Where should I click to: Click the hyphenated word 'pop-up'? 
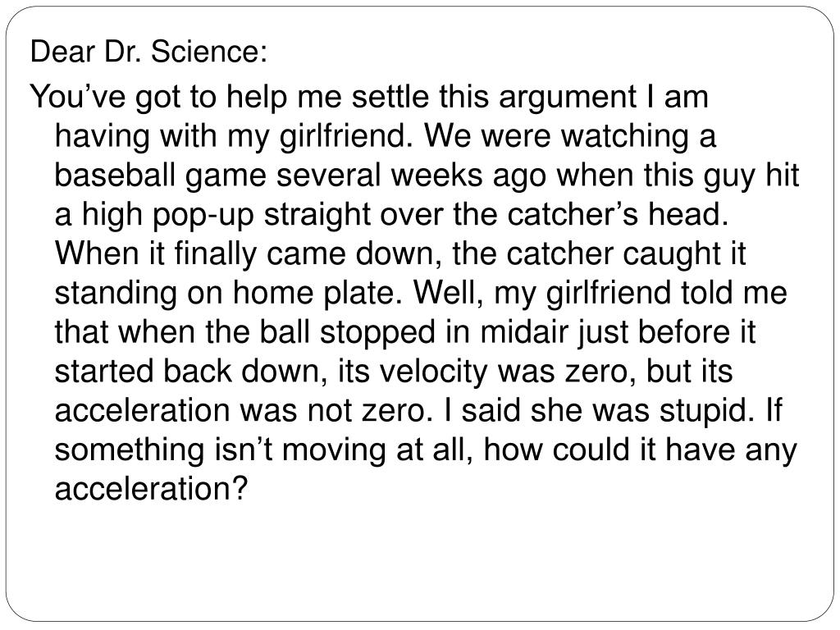[x=203, y=217]
